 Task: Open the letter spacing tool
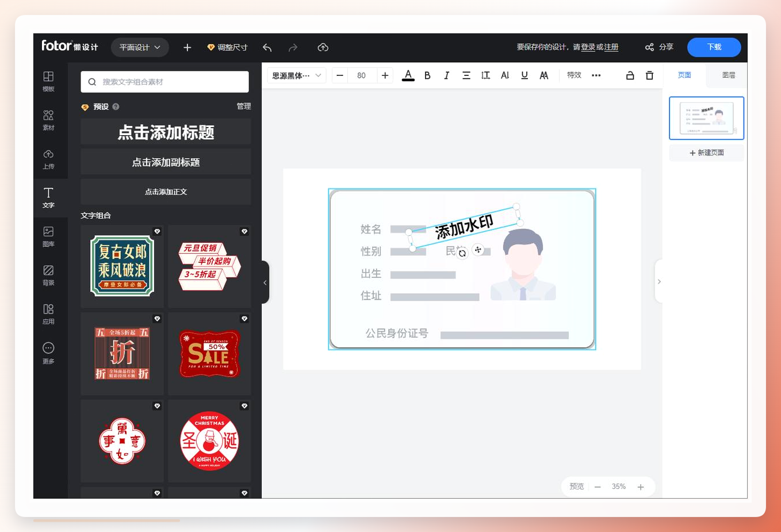pyautogui.click(x=505, y=75)
